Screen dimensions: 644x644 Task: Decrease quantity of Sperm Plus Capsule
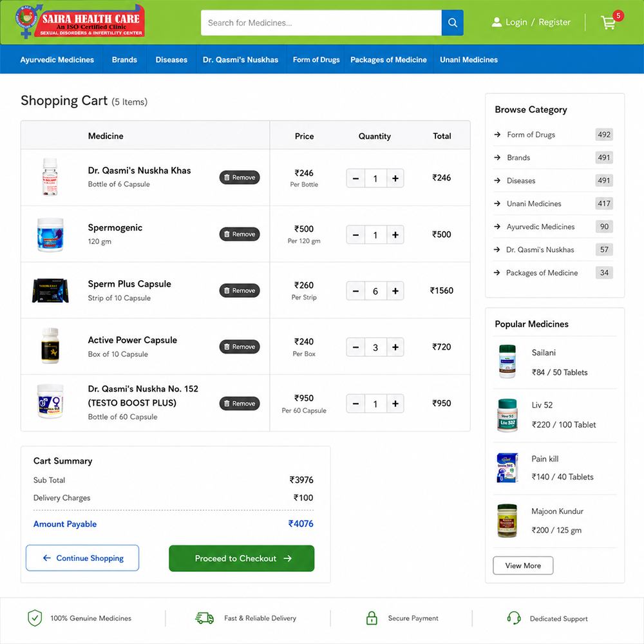pyautogui.click(x=355, y=291)
